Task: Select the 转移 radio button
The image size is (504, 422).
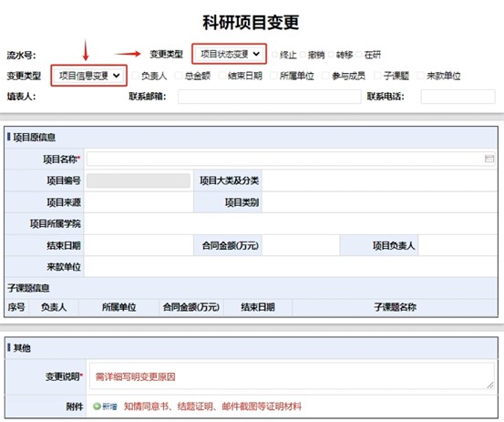Action: click(331, 55)
